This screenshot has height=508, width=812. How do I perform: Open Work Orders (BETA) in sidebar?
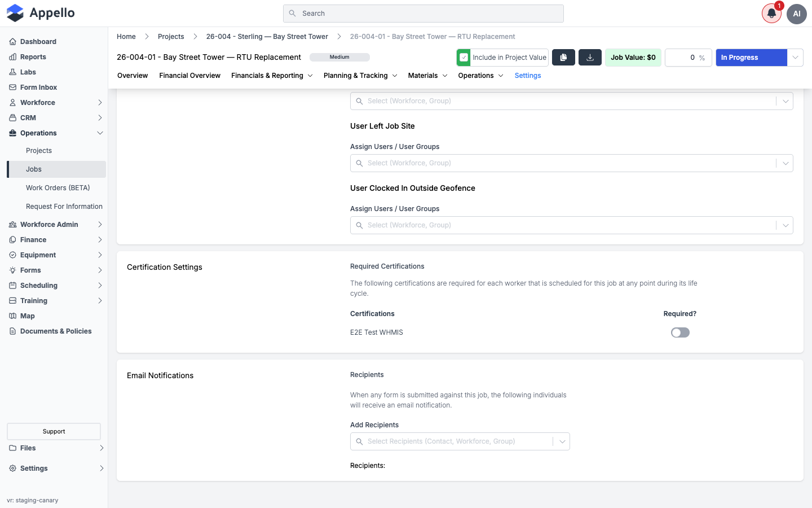[x=58, y=188]
